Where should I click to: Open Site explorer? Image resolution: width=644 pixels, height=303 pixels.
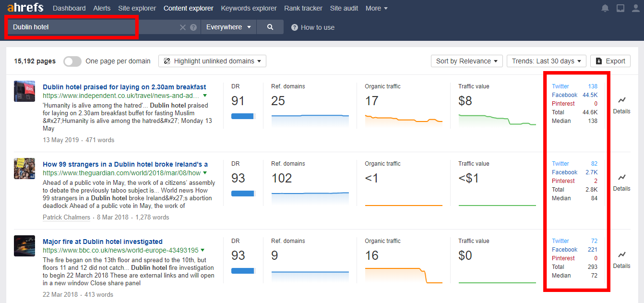[x=137, y=8]
